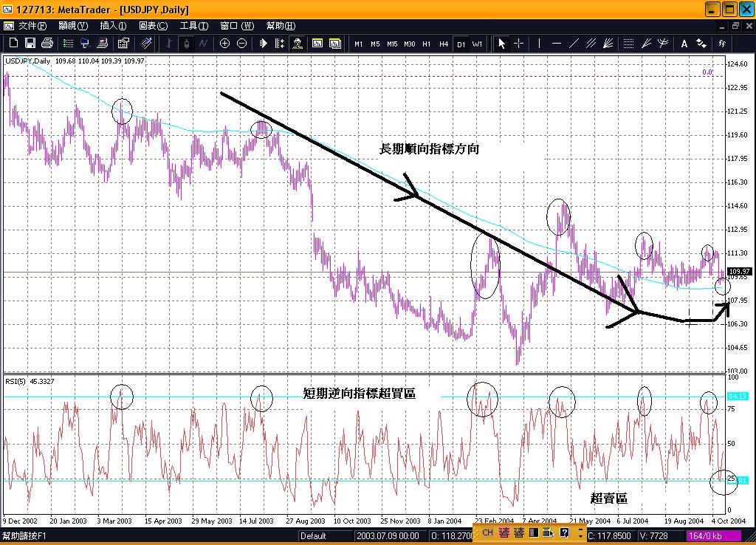Select the W1 weekly timeframe
This screenshot has width=756, height=545.
478,44
